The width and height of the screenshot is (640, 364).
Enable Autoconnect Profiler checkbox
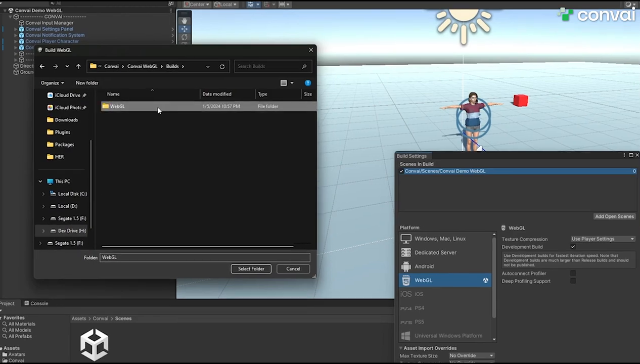(x=573, y=274)
